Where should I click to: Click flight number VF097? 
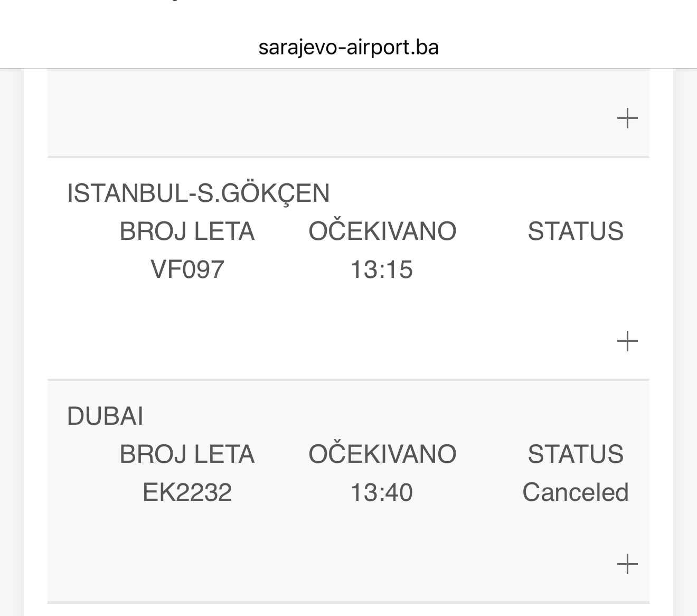point(187,269)
